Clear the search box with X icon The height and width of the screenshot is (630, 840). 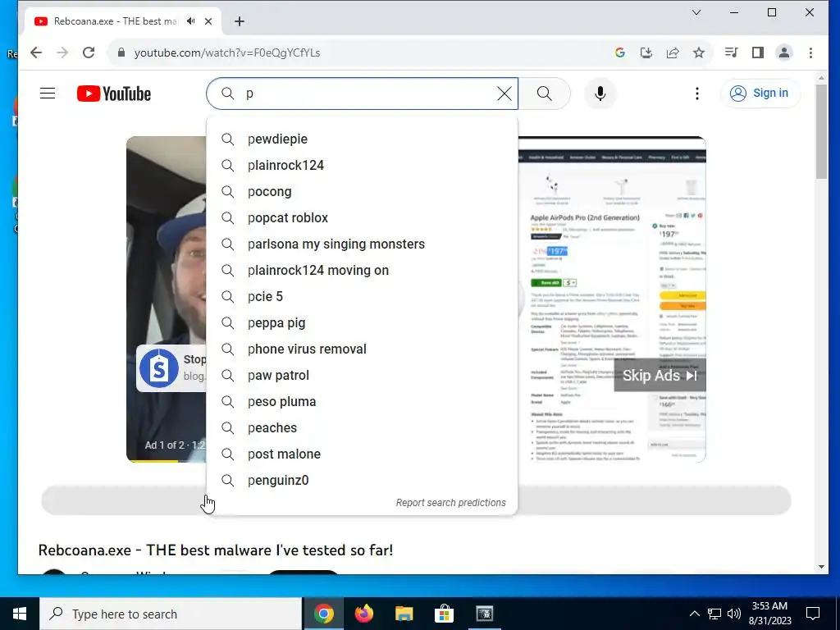[504, 94]
